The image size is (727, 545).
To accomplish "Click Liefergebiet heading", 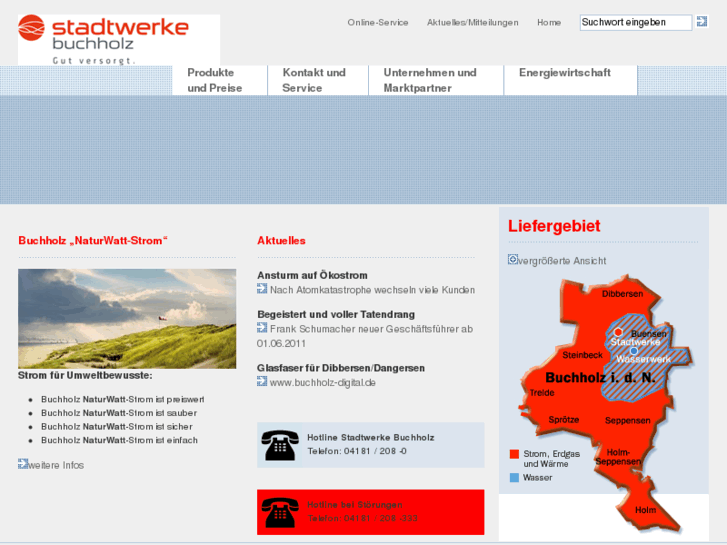I will point(554,226).
